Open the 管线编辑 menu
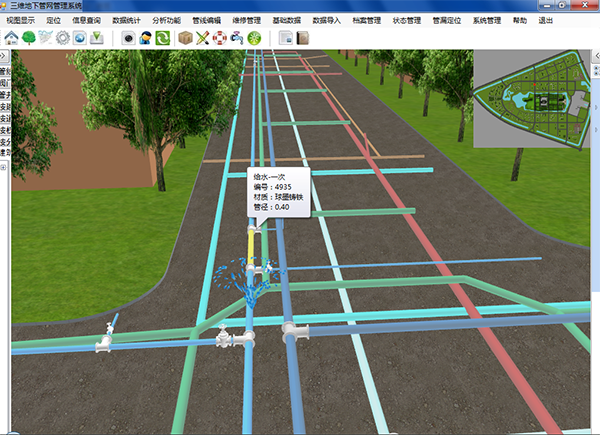The image size is (600, 435). click(206, 20)
